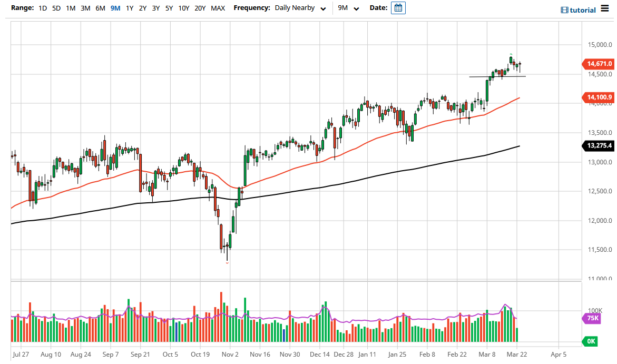Select the MAX range
Viewport: 617px width, 364px height.
click(x=218, y=8)
